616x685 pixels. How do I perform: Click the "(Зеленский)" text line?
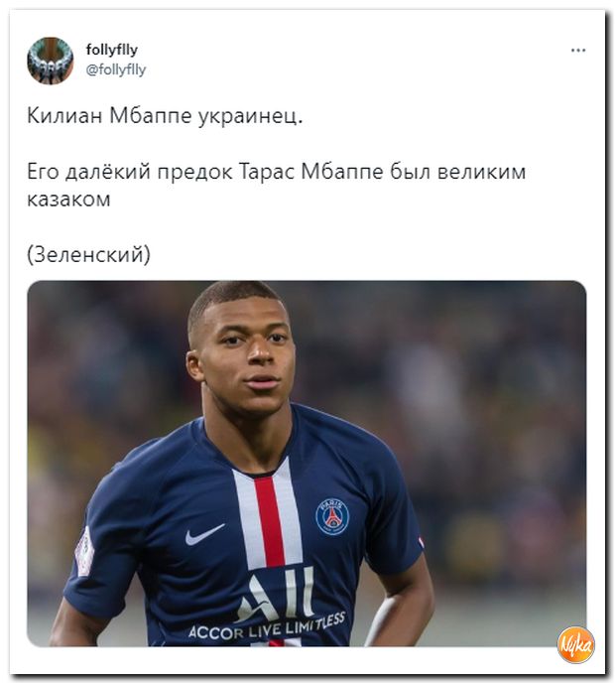88,254
